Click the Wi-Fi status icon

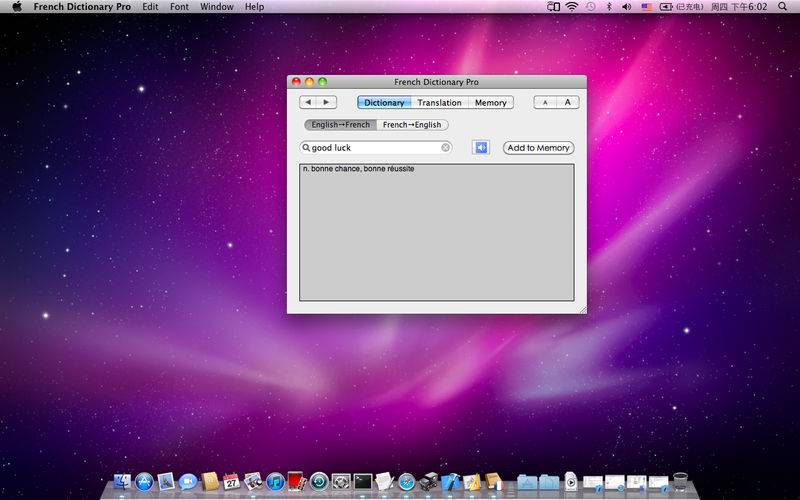click(572, 7)
